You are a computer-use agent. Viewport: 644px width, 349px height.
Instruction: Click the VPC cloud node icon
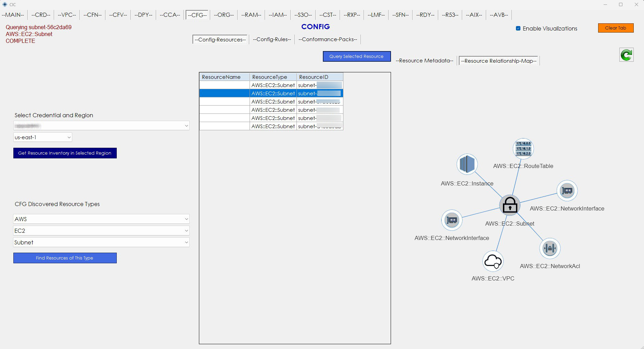[493, 261]
